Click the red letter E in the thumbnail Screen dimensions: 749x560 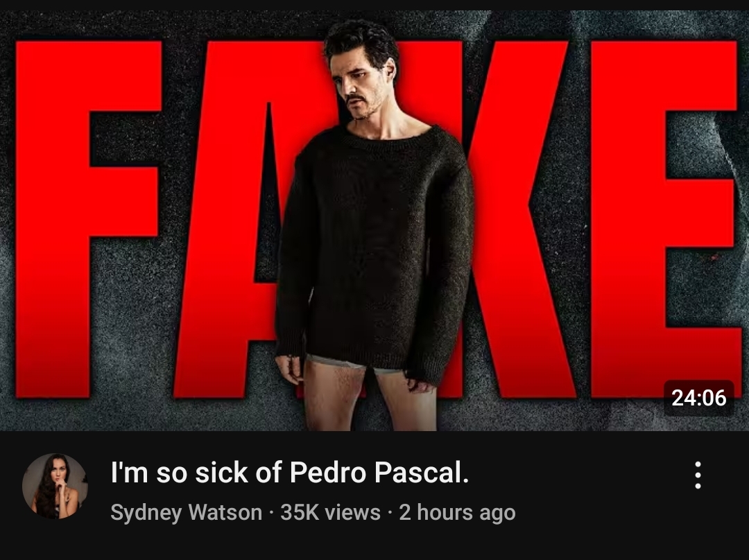(664, 220)
